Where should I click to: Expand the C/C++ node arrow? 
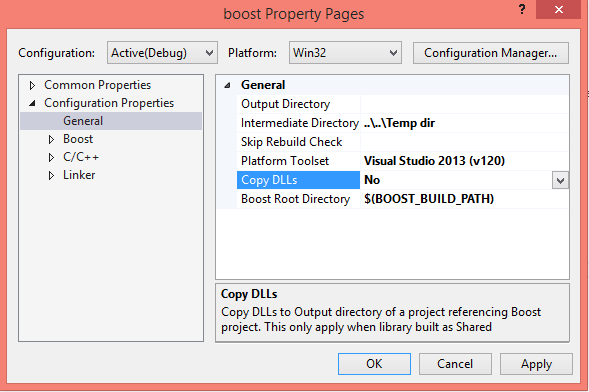(51, 157)
